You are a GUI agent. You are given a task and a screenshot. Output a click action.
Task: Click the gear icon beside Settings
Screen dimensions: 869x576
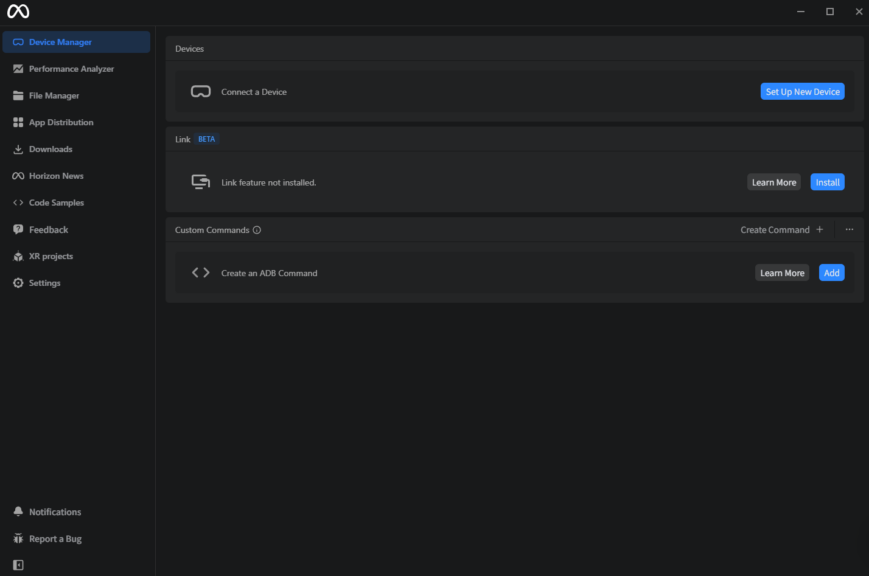18,283
